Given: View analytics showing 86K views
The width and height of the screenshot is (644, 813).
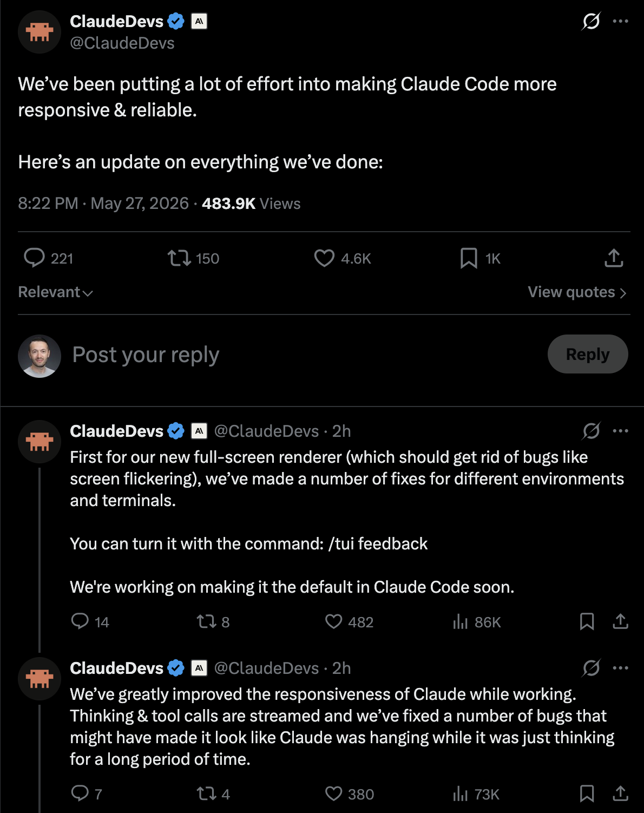Looking at the screenshot, I should coord(476,622).
